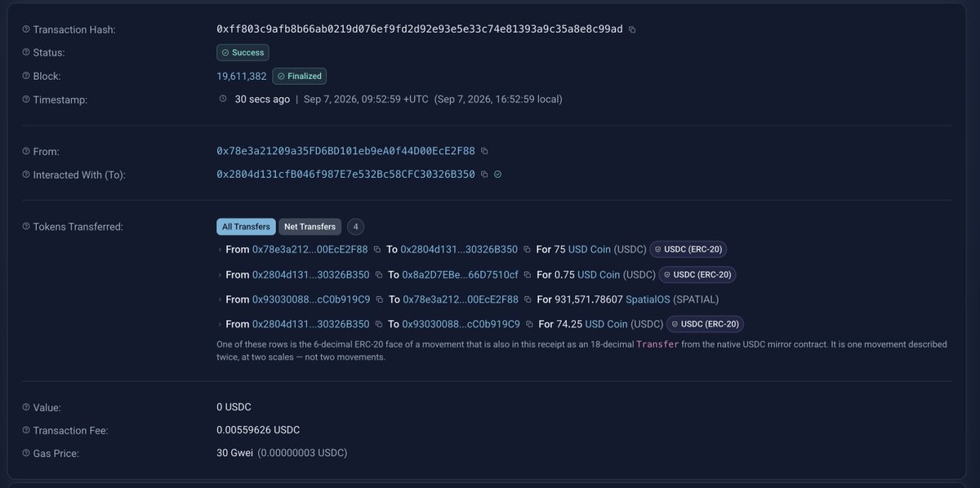This screenshot has width=980, height=488.
Task: Click the verified checkmark beside the To address
Action: click(498, 174)
